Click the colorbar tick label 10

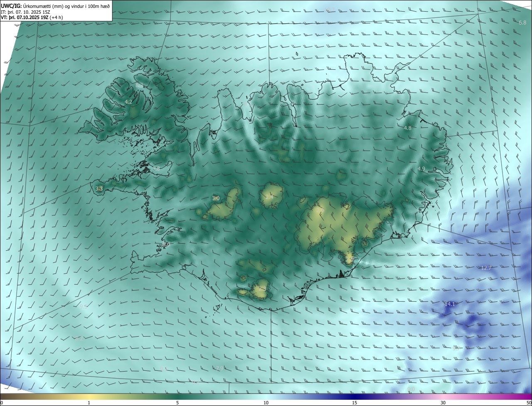pyautogui.click(x=266, y=403)
